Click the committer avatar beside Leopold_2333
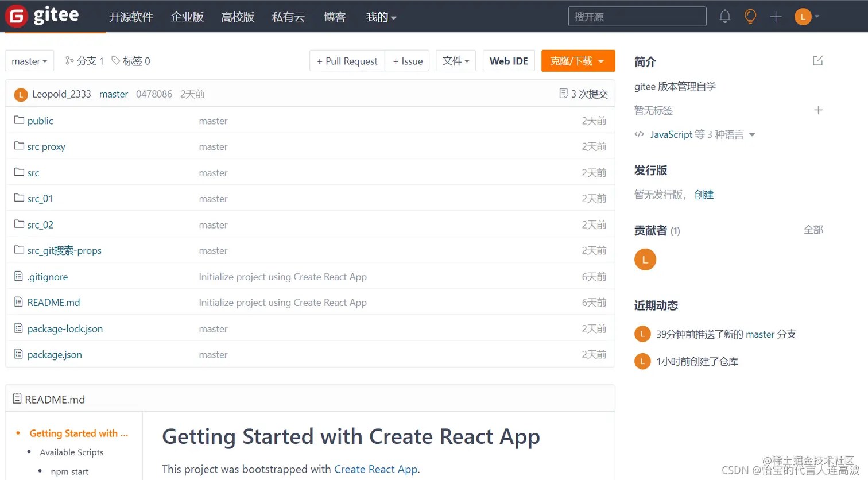868x480 pixels. (21, 94)
